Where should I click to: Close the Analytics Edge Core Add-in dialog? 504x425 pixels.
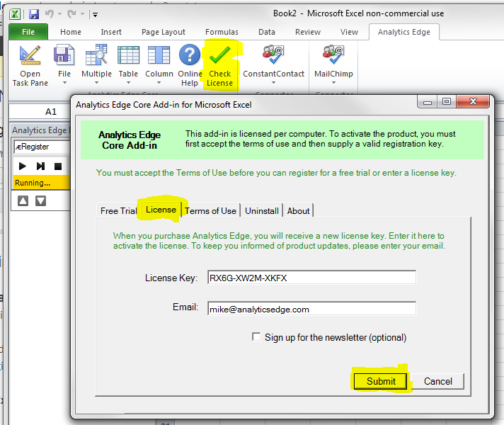pyautogui.click(x=473, y=102)
